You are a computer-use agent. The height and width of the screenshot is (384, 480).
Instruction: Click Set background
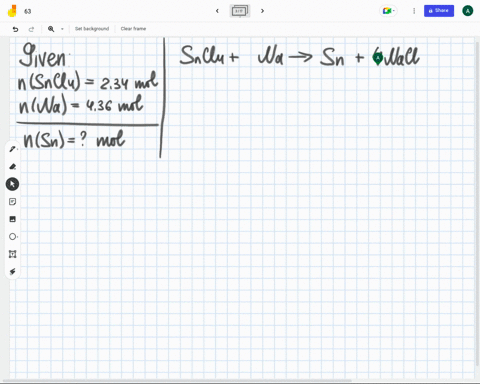[92, 29]
